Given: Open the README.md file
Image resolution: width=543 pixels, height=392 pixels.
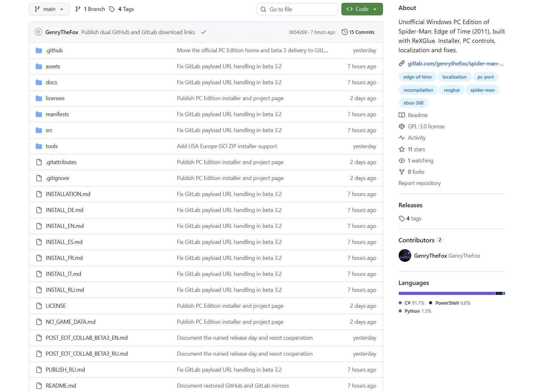Looking at the screenshot, I should pyautogui.click(x=61, y=386).
